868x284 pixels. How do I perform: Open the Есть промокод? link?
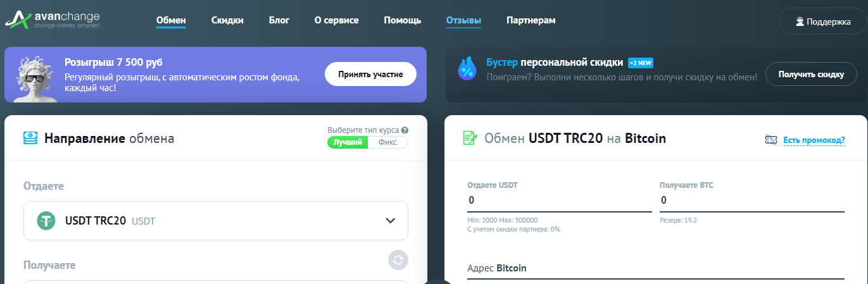814,140
